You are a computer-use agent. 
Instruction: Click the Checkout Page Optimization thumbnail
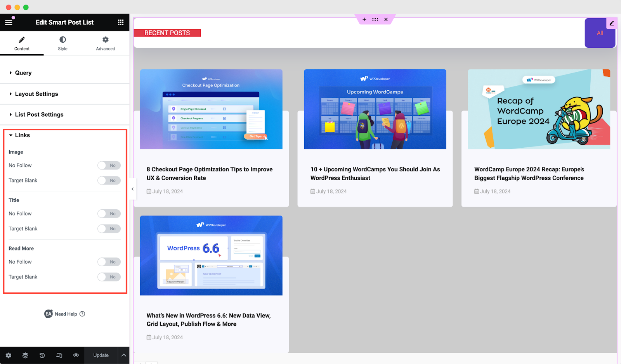[211, 109]
